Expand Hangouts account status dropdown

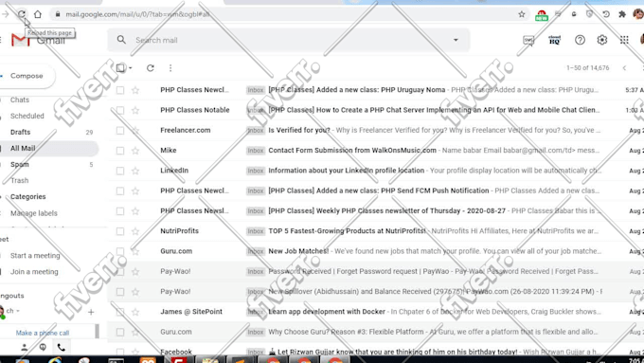pyautogui.click(x=18, y=311)
